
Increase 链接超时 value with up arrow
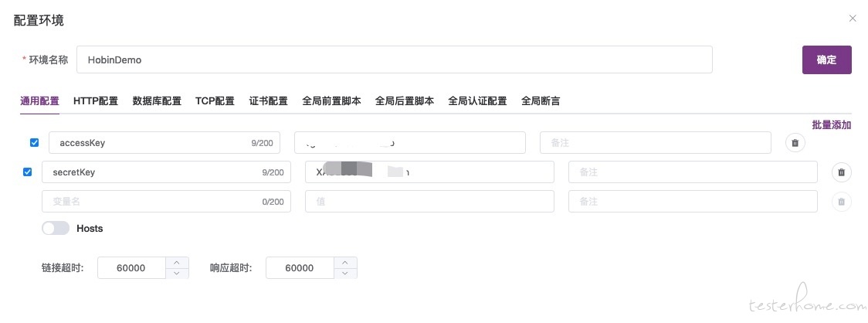177,262
